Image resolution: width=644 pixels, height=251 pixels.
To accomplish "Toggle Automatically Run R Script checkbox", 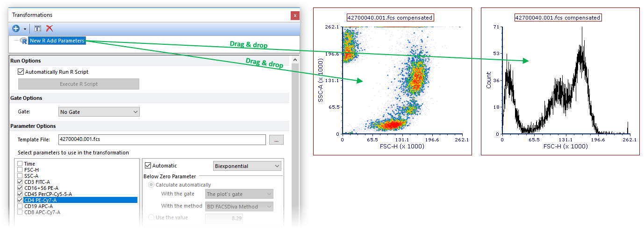I will pyautogui.click(x=21, y=72).
